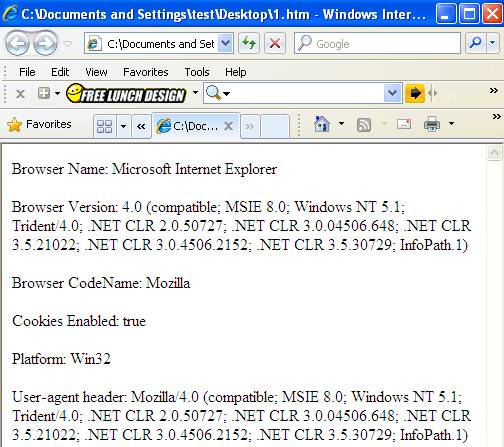Click the yellow Go arrow on toolbar
The width and height of the screenshot is (504, 447).
click(415, 93)
